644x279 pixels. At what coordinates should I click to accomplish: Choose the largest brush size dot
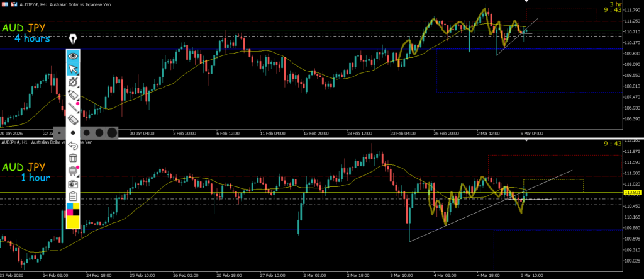[112, 133]
